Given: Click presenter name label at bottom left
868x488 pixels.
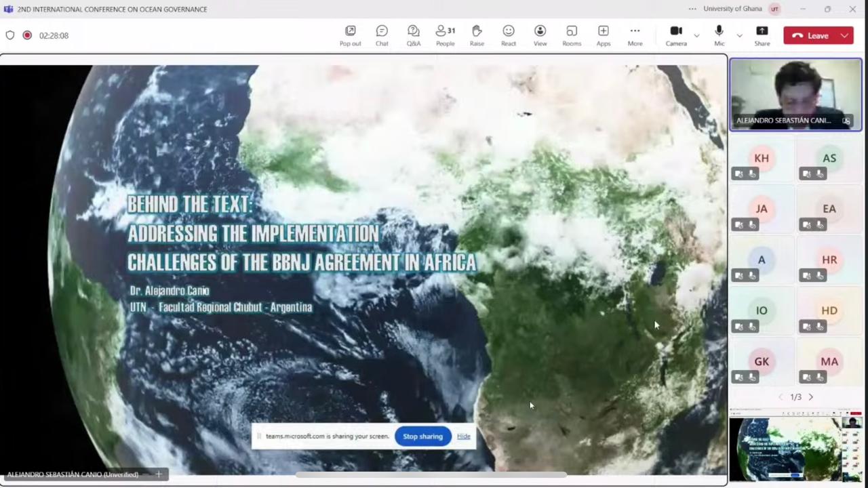Looking at the screenshot, I should click(73, 474).
